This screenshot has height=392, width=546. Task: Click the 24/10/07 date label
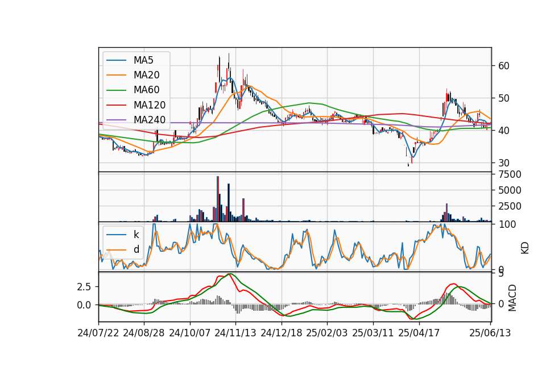pyautogui.click(x=190, y=333)
